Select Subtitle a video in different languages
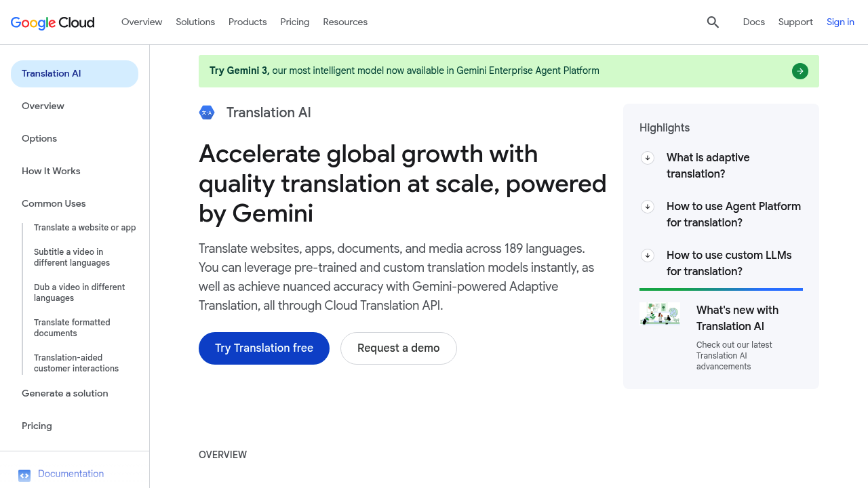868x488 pixels. [x=72, y=258]
